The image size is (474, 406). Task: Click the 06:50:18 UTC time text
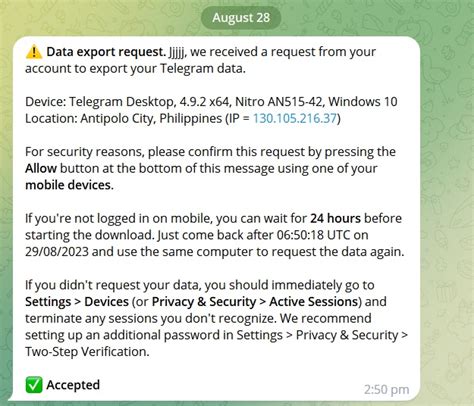[x=313, y=235]
